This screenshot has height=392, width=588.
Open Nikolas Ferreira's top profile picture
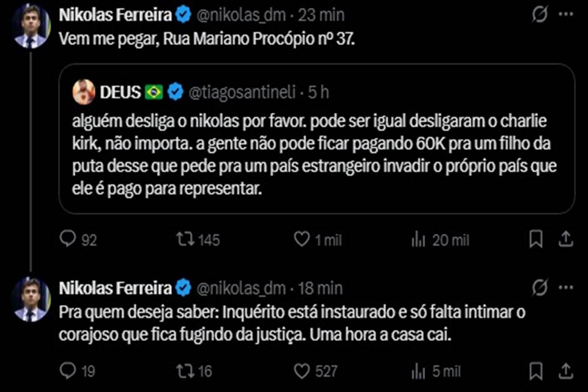click(30, 27)
